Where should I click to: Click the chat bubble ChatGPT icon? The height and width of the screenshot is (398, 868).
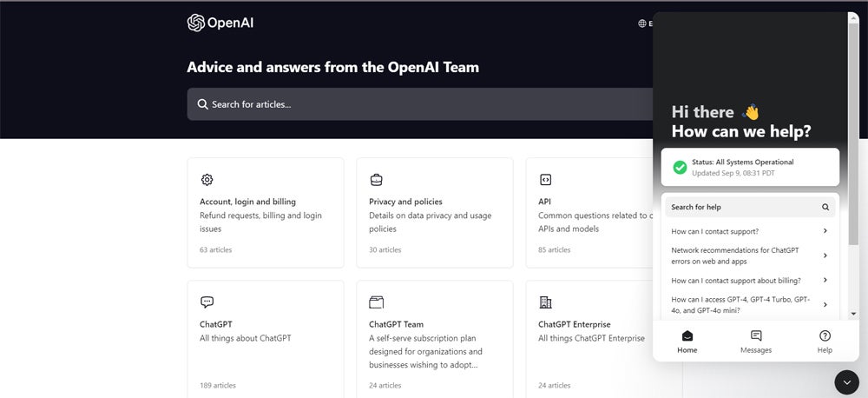pos(207,302)
